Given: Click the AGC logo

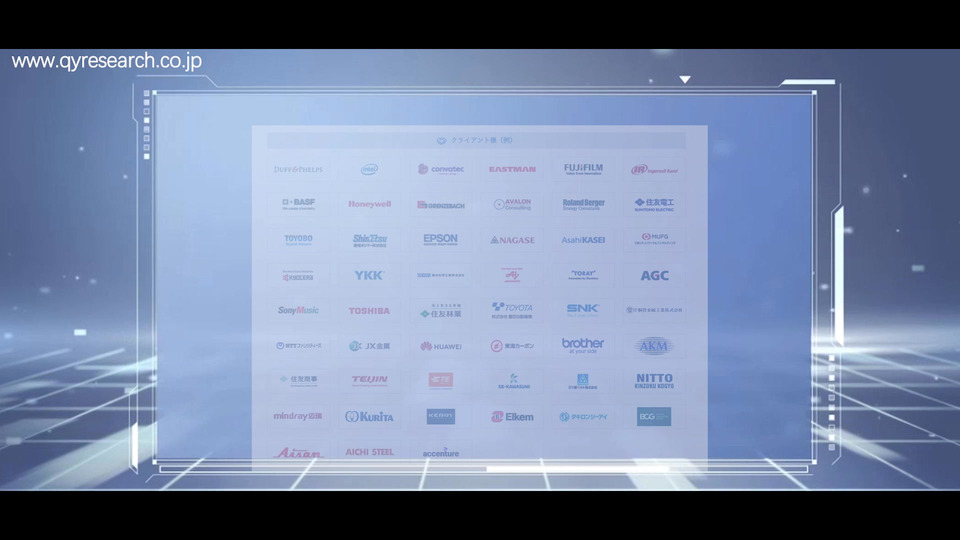Looking at the screenshot, I should click(654, 276).
